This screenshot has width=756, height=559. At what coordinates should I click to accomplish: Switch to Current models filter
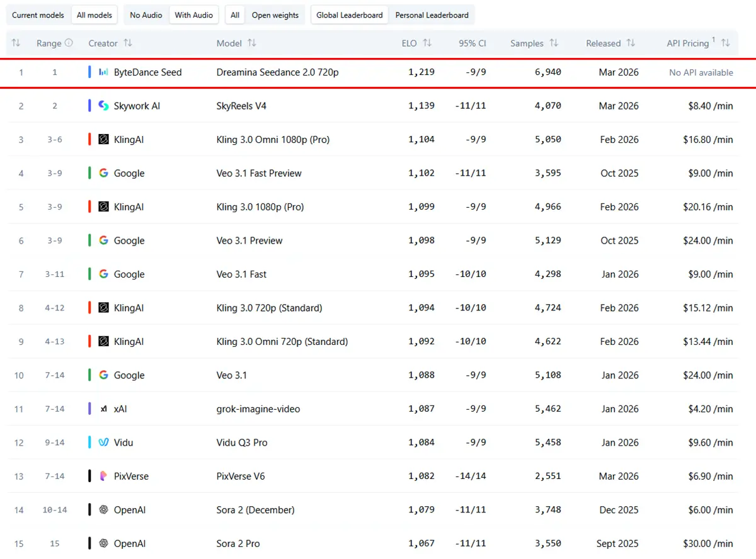[38, 15]
